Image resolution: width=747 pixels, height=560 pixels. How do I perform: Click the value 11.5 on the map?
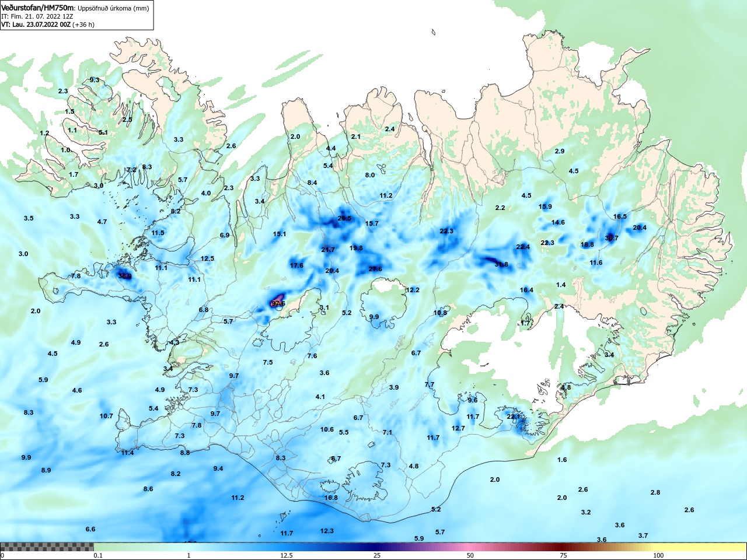point(158,233)
